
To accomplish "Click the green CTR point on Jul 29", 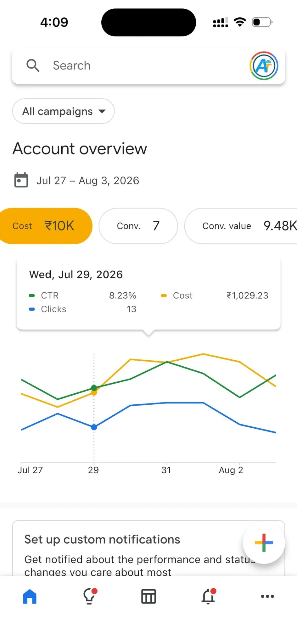I will pos(94,388).
